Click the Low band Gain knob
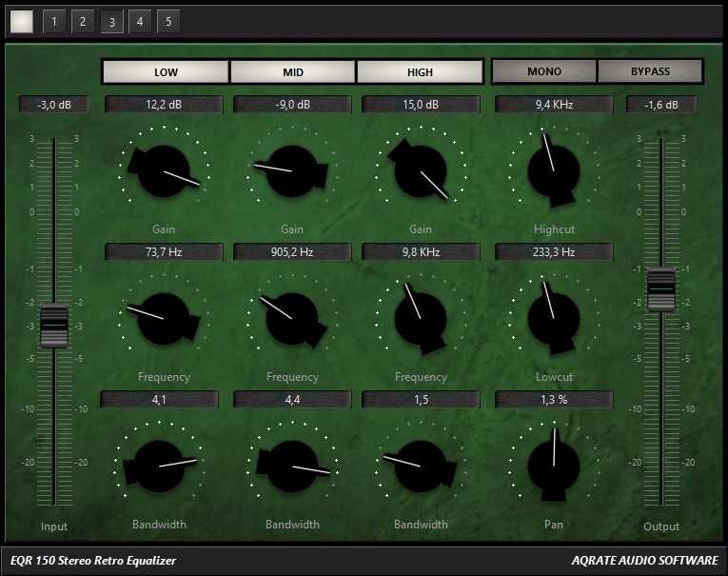 click(164, 171)
